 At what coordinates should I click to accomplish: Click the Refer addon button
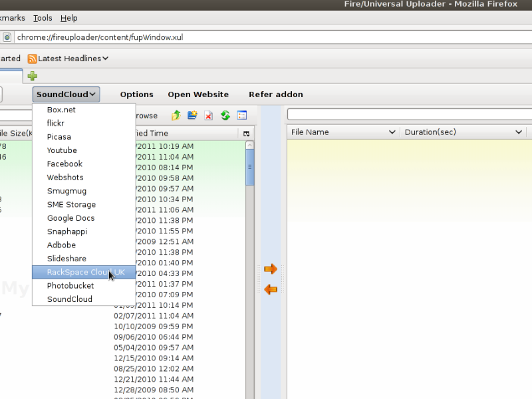pyautogui.click(x=276, y=94)
